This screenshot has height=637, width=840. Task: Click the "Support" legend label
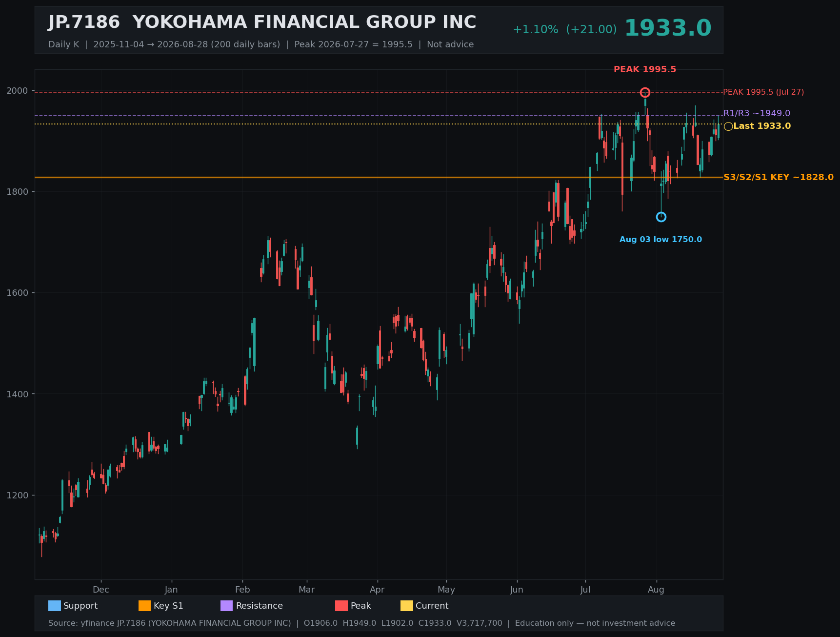pyautogui.click(x=80, y=606)
